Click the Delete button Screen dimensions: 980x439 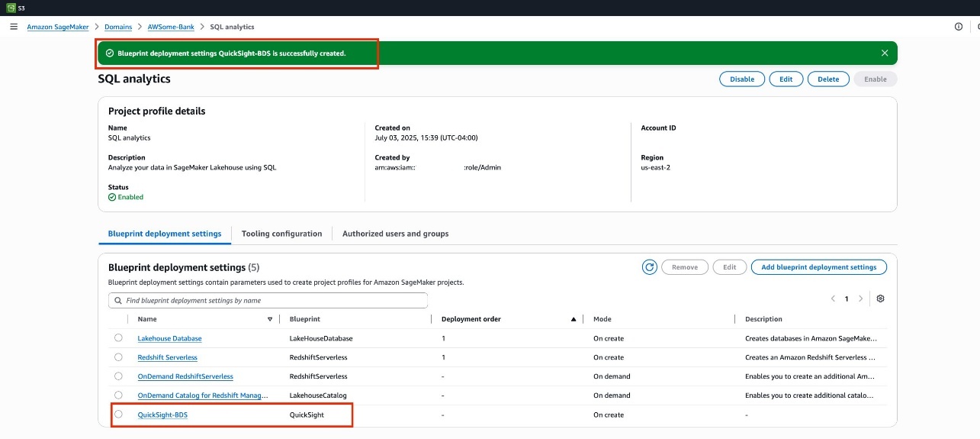coord(828,79)
